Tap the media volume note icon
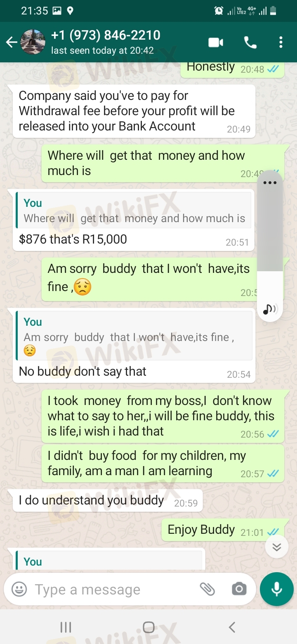The width and height of the screenshot is (297, 644). pos(270,309)
